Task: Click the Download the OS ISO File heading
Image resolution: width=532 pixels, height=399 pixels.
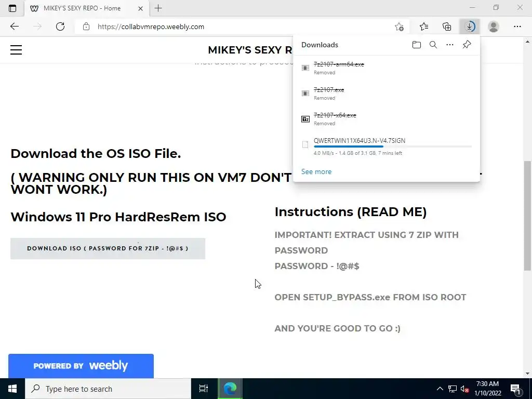Action: pos(96,154)
